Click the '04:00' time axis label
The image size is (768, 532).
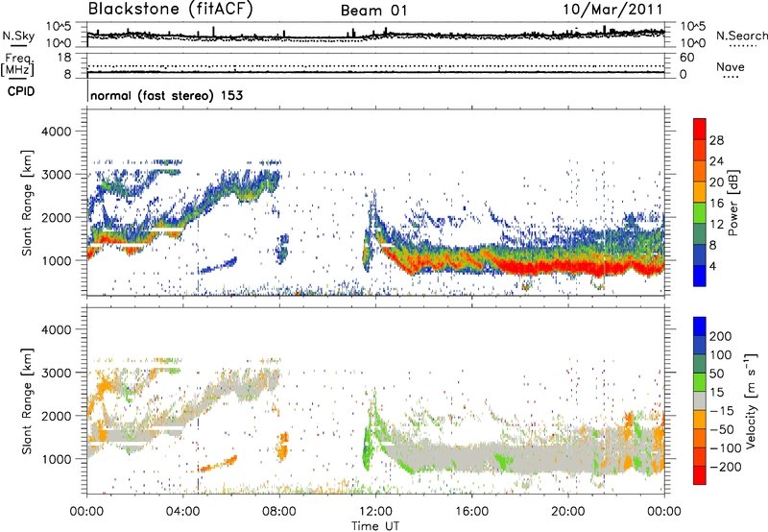point(183,512)
